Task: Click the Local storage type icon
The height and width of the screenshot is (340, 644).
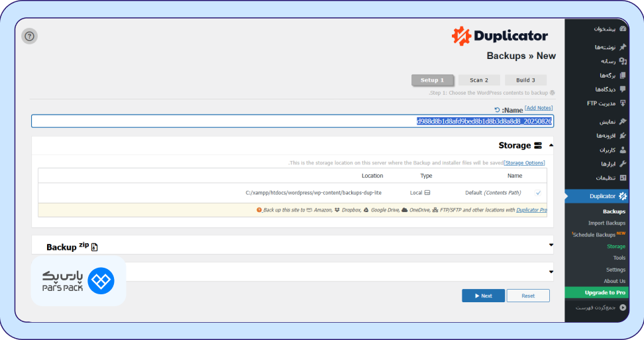Action: tap(427, 193)
